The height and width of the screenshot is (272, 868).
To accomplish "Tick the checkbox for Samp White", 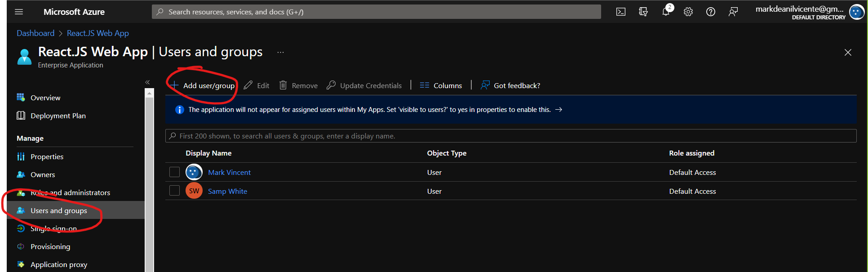I will (x=175, y=191).
